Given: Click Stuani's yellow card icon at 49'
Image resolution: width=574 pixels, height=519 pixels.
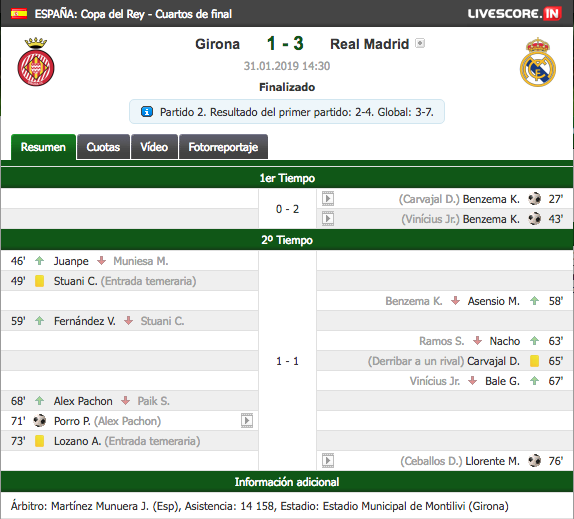Looking at the screenshot, I should pyautogui.click(x=40, y=281).
